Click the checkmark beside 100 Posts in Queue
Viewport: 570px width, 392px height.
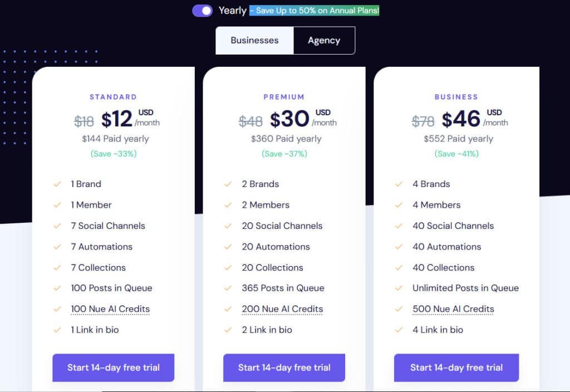[x=57, y=288]
